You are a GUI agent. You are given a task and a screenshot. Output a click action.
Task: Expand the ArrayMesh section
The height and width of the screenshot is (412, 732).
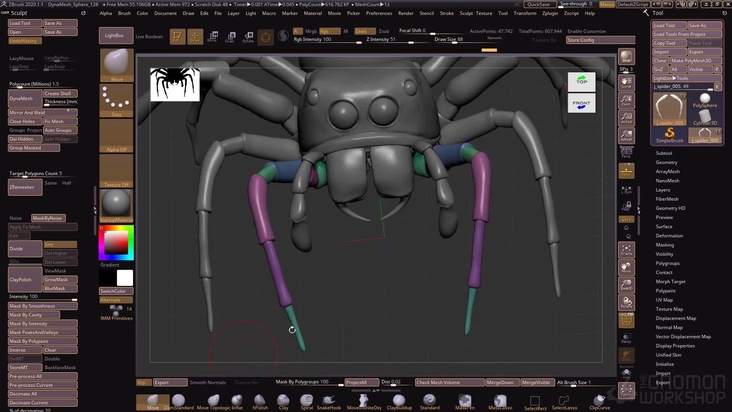[x=668, y=171]
